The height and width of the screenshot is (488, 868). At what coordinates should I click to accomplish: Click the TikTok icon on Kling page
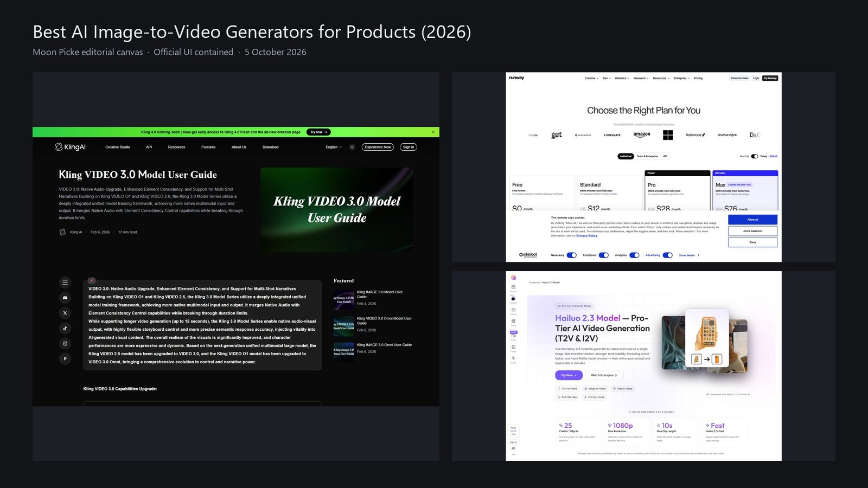click(x=65, y=328)
